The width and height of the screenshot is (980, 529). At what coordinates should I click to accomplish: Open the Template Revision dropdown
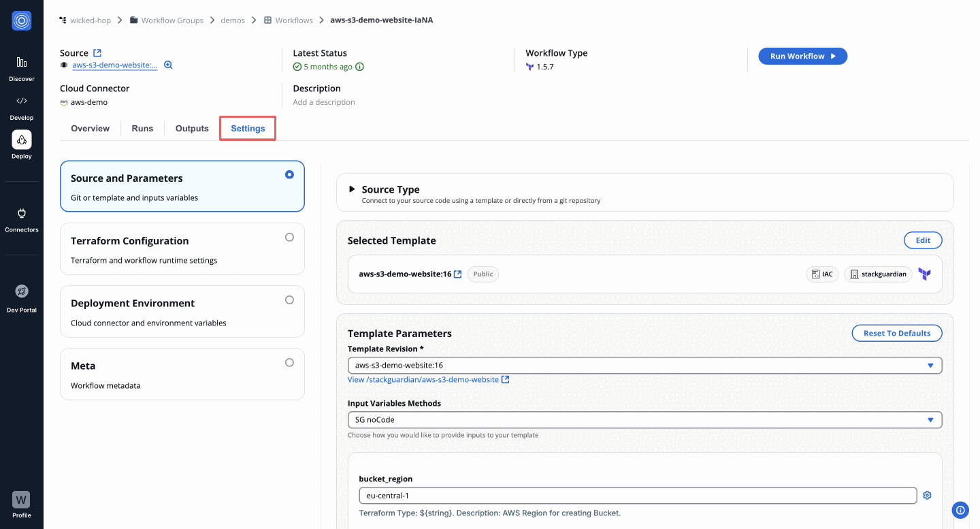pos(644,366)
